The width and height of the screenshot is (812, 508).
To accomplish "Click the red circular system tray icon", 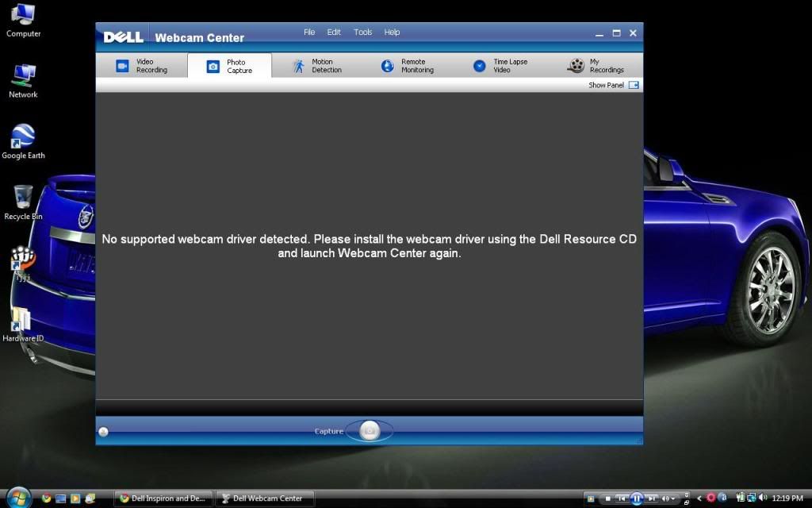I will (x=711, y=498).
